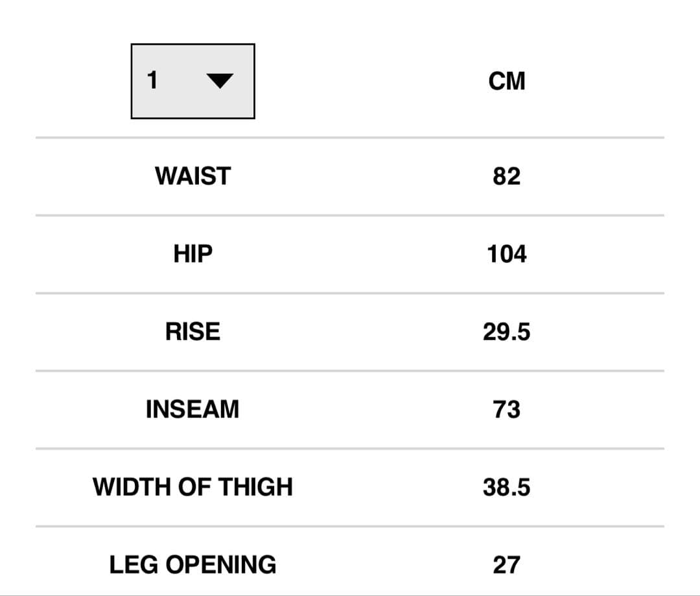Screen dimensions: 700x596
Task: Click the black dropdown arrow triangle
Action: click(x=219, y=81)
